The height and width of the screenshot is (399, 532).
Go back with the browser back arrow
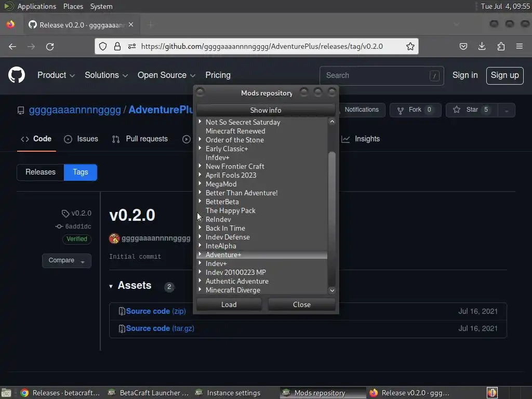click(x=12, y=46)
